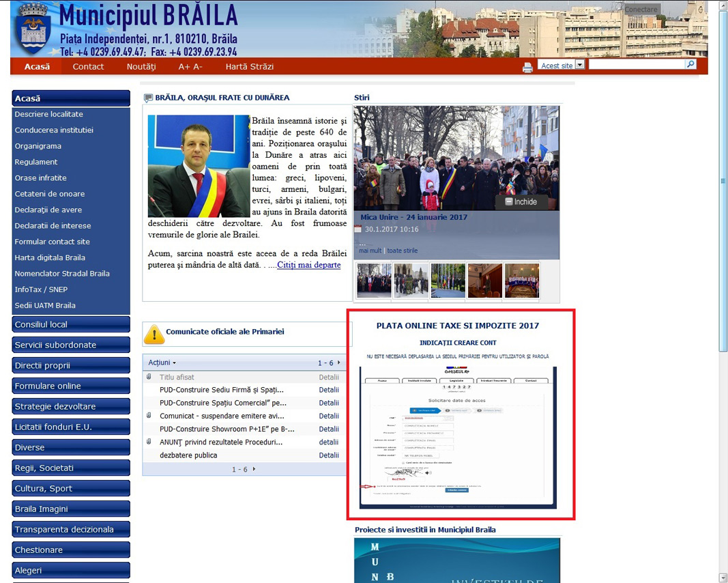
Task: Click the A+ A- font size control
Action: [x=190, y=66]
